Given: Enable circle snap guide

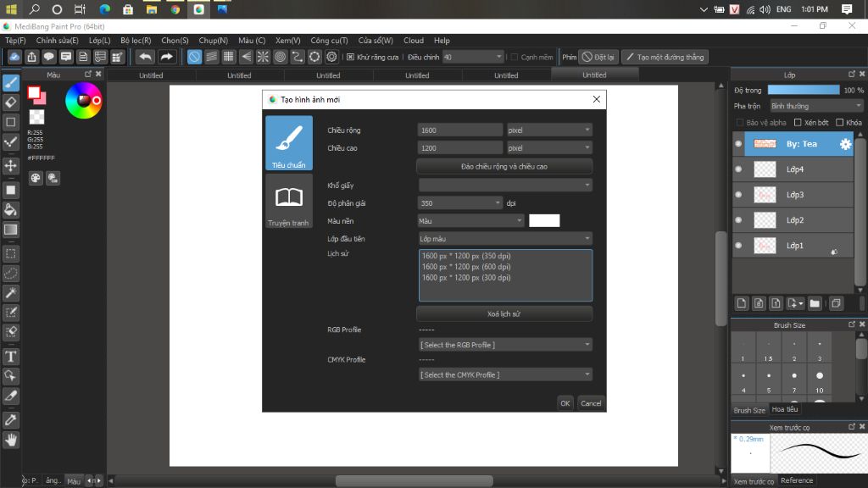Looking at the screenshot, I should [280, 57].
